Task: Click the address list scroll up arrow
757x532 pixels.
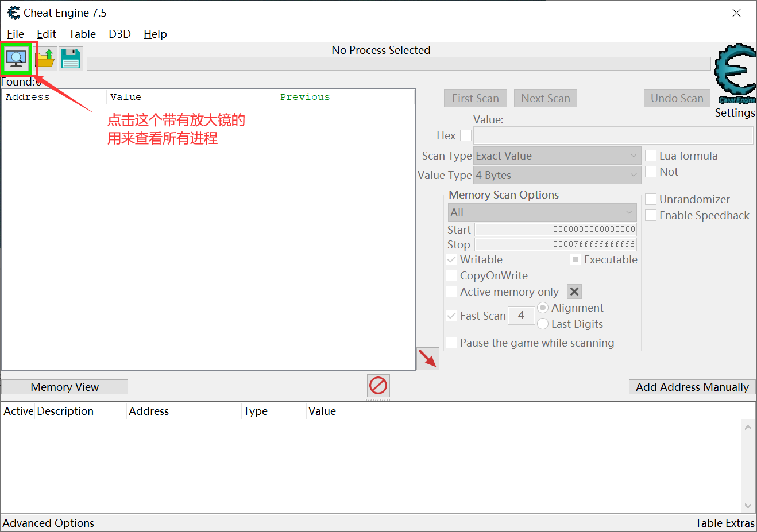Action: [748, 427]
